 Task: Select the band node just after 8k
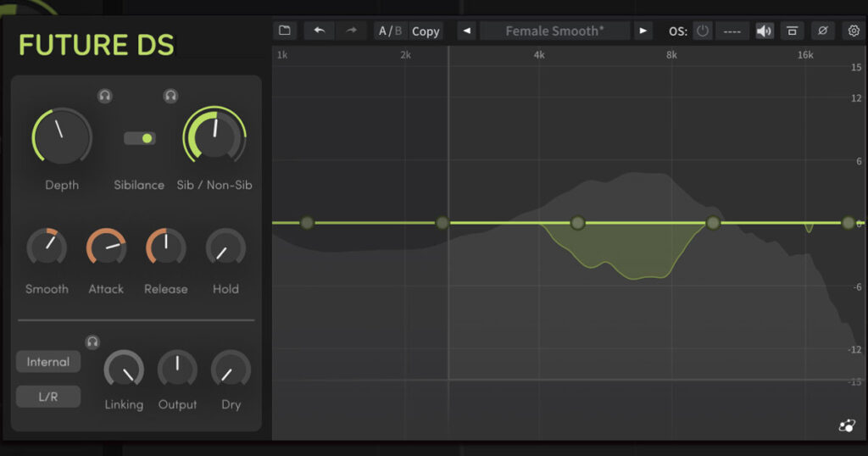click(713, 223)
